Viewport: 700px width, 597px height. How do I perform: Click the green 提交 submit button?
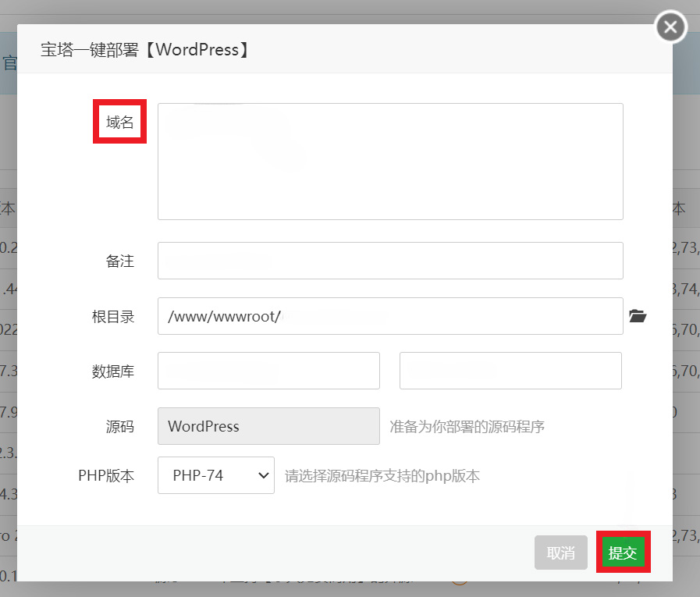(x=623, y=553)
